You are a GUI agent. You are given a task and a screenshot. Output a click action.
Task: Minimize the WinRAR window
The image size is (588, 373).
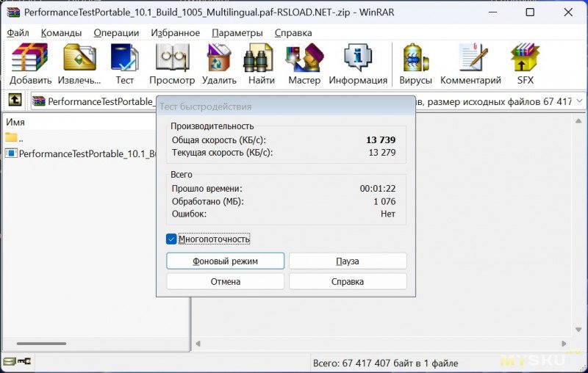(492, 12)
